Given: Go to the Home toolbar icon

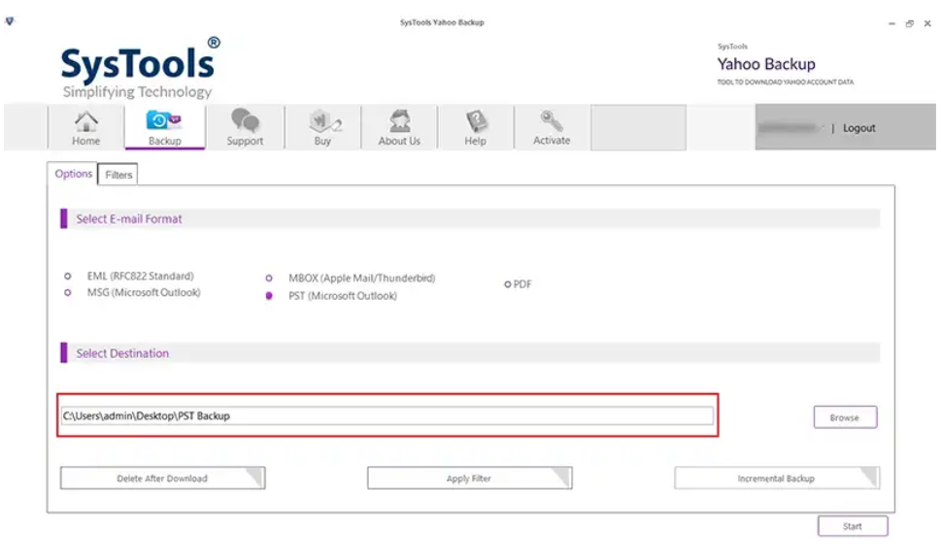Looking at the screenshot, I should click(85, 128).
